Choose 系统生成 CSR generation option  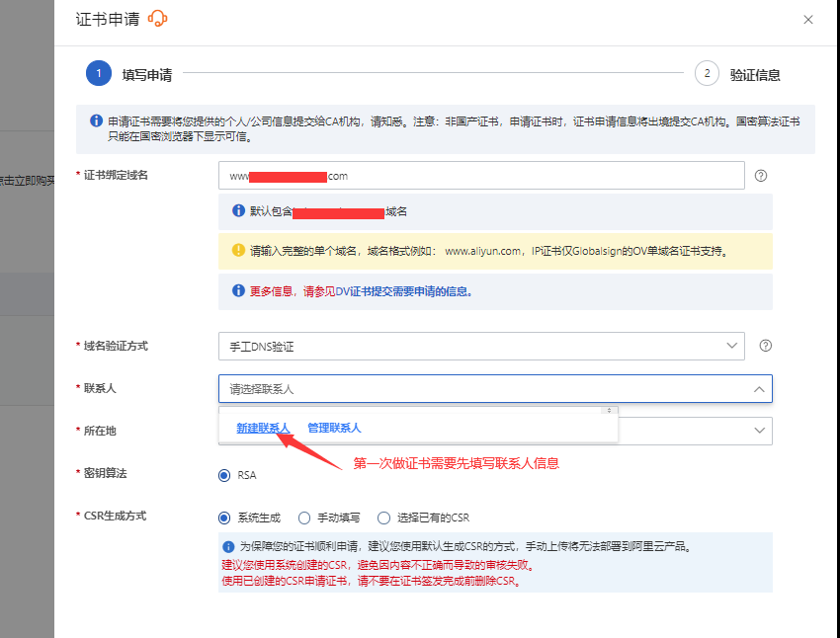click(x=224, y=518)
